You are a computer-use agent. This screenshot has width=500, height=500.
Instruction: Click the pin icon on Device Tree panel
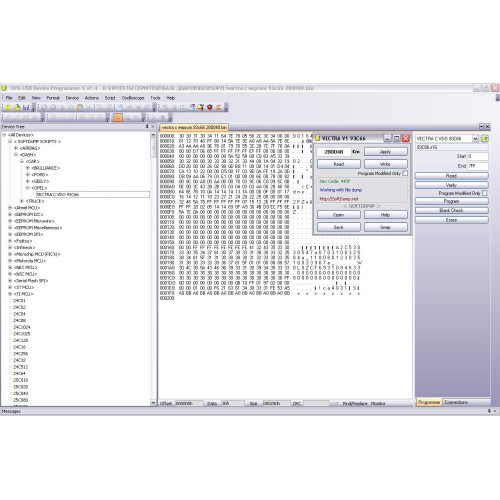[147, 126]
